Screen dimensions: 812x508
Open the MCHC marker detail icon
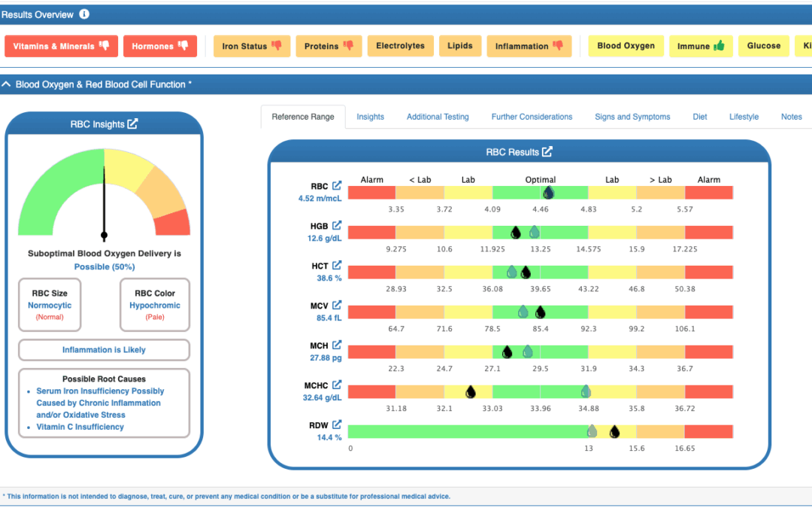pyautogui.click(x=337, y=385)
